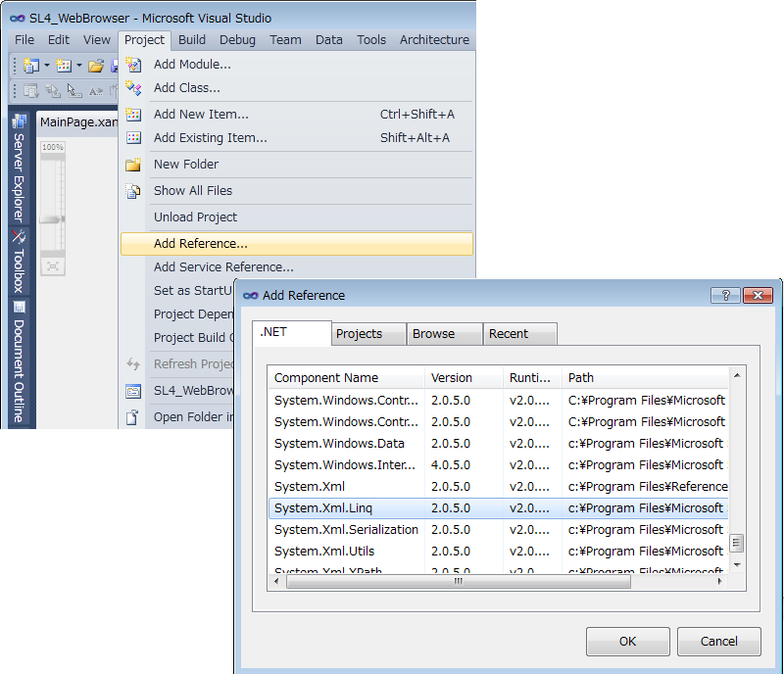Select the System.Xml.Utils row
Image resolution: width=784 pixels, height=674 pixels.
point(499,552)
